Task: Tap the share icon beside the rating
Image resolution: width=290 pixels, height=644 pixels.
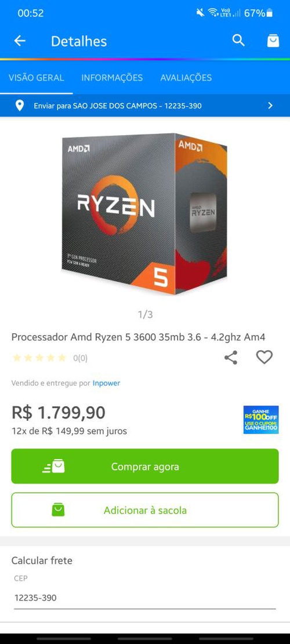Action: pyautogui.click(x=231, y=357)
